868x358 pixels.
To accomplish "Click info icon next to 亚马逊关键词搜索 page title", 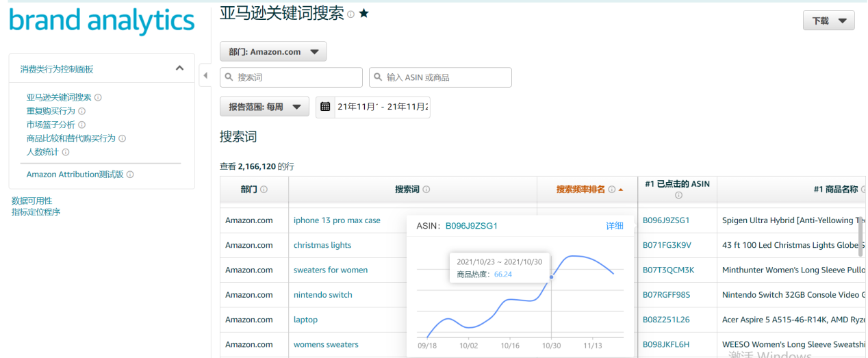I will coord(350,14).
